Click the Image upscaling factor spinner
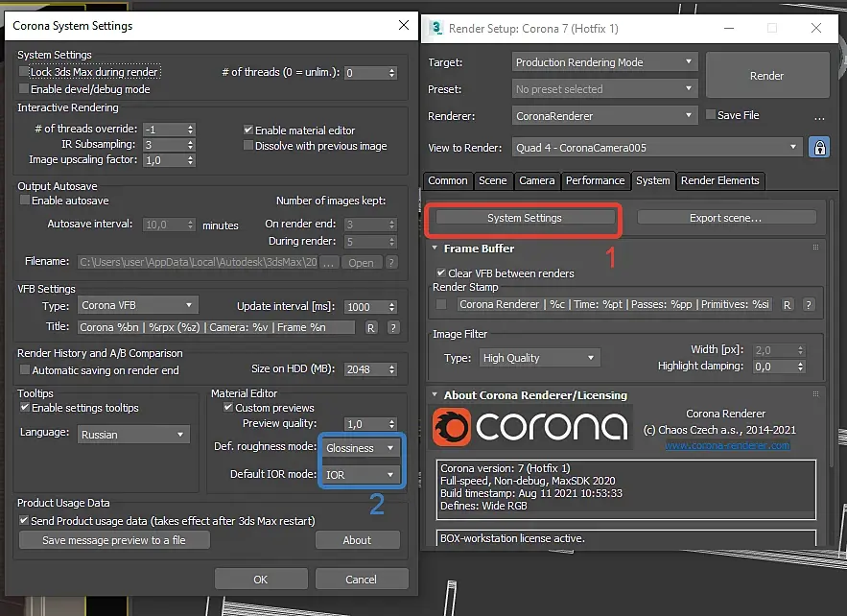Image resolution: width=847 pixels, height=616 pixels. [190, 160]
